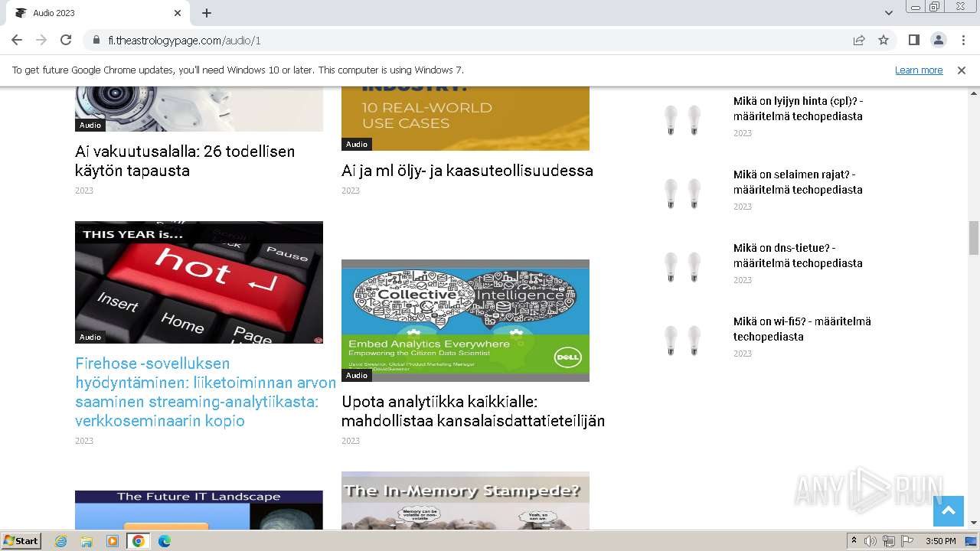The width and height of the screenshot is (980, 551).
Task: Bookmark this page with the star
Action: click(x=884, y=40)
